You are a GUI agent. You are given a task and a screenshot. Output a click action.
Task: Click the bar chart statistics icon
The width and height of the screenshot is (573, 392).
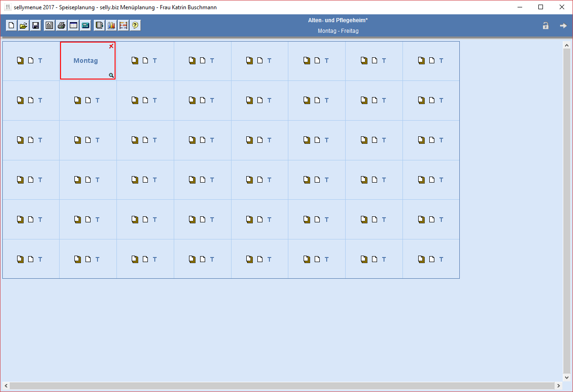tap(111, 26)
